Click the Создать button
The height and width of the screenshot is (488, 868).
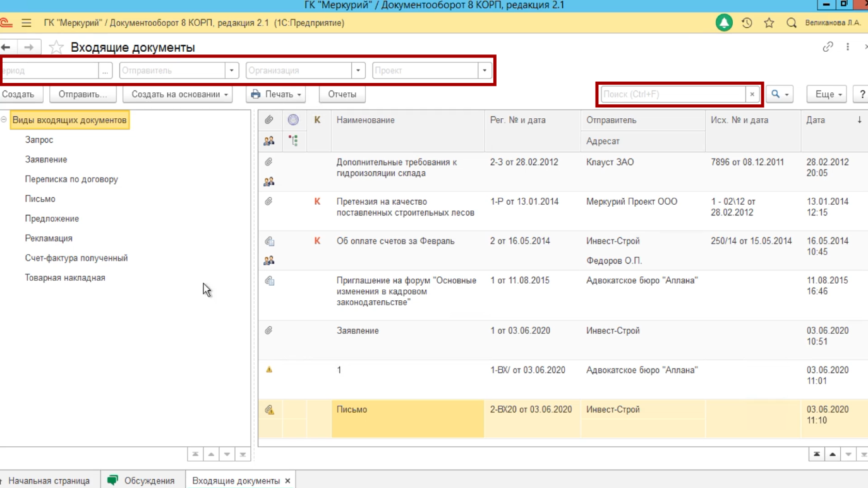point(21,94)
